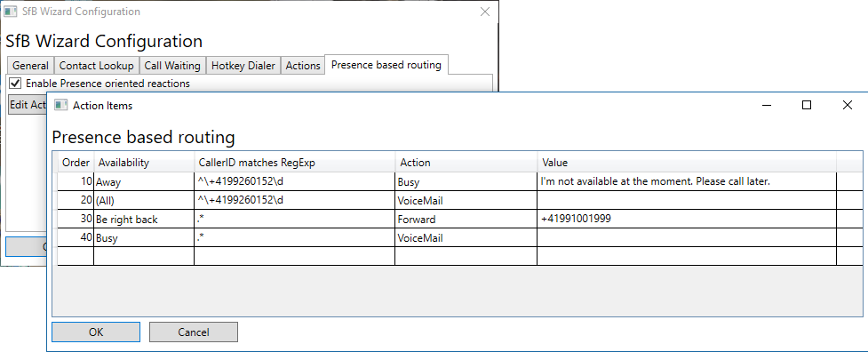Click the Action Items window icon

coord(61,105)
